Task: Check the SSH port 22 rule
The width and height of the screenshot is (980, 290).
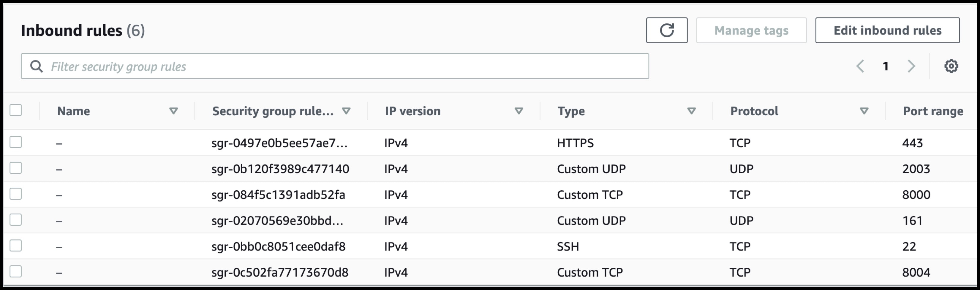Action: click(16, 246)
